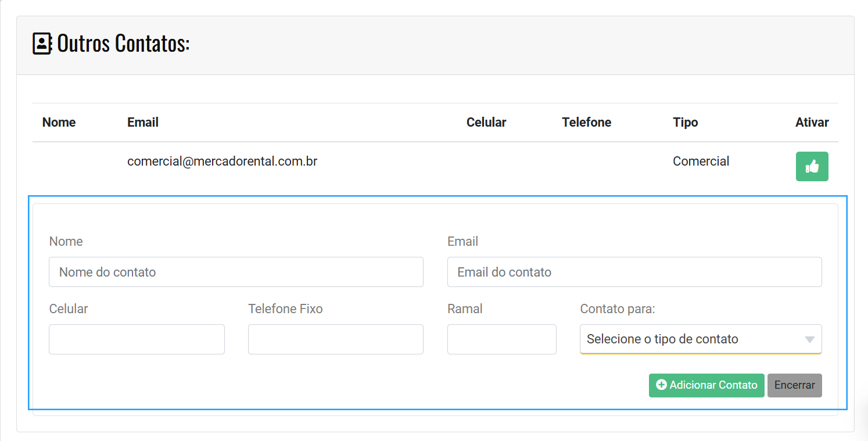Click the Telefone Fixo input field

pos(336,339)
